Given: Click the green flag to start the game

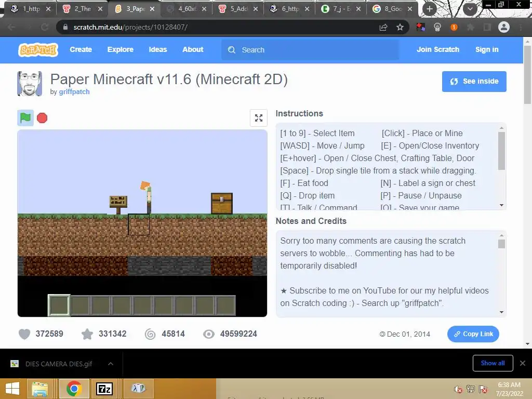Looking at the screenshot, I should (25, 118).
